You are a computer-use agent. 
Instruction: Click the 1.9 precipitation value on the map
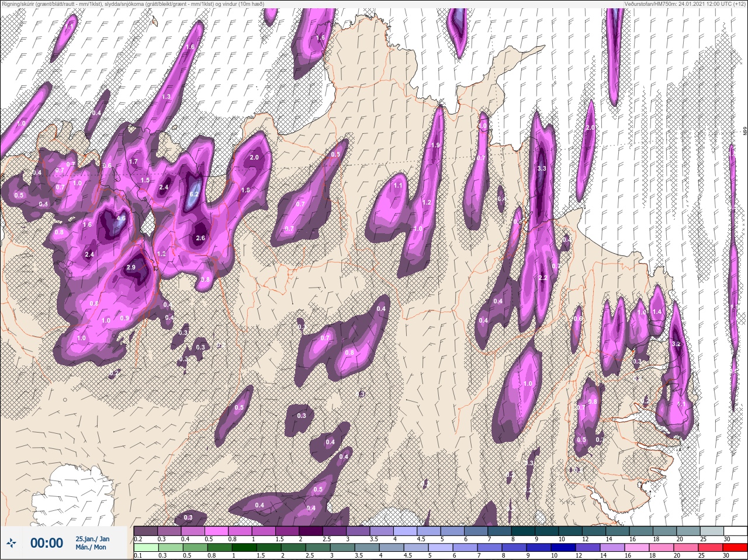click(435, 146)
